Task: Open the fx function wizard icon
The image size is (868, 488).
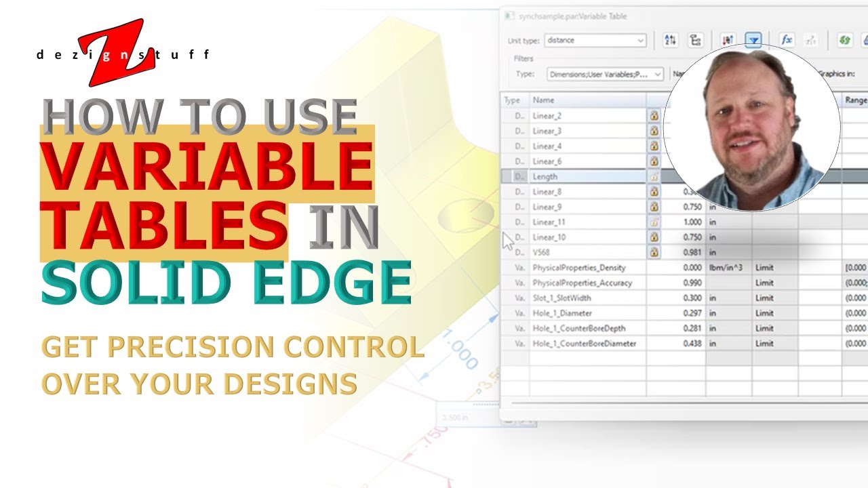Action: click(787, 40)
